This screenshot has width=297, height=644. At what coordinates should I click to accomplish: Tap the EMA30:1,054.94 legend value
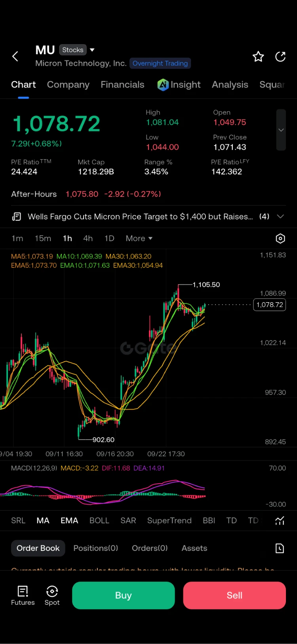coord(138,265)
